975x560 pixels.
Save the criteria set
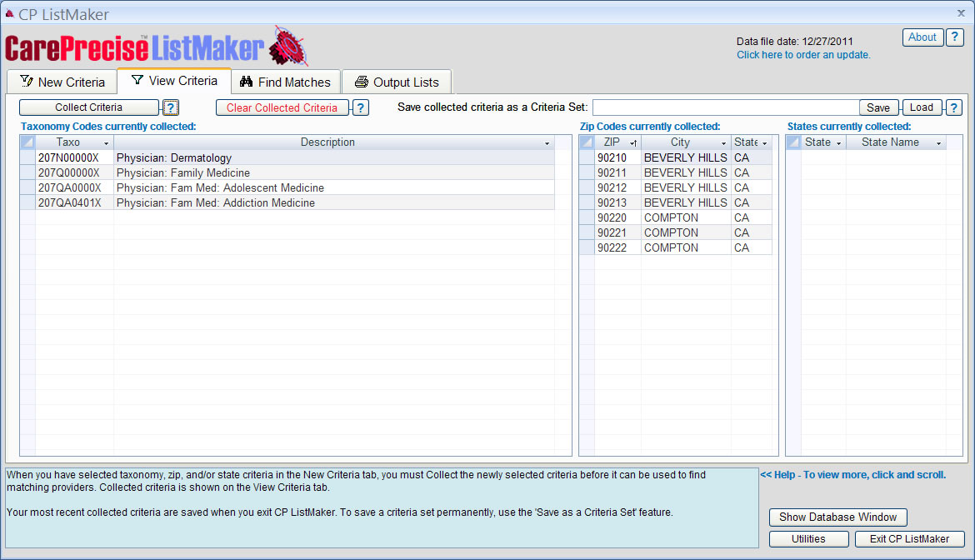tap(878, 107)
